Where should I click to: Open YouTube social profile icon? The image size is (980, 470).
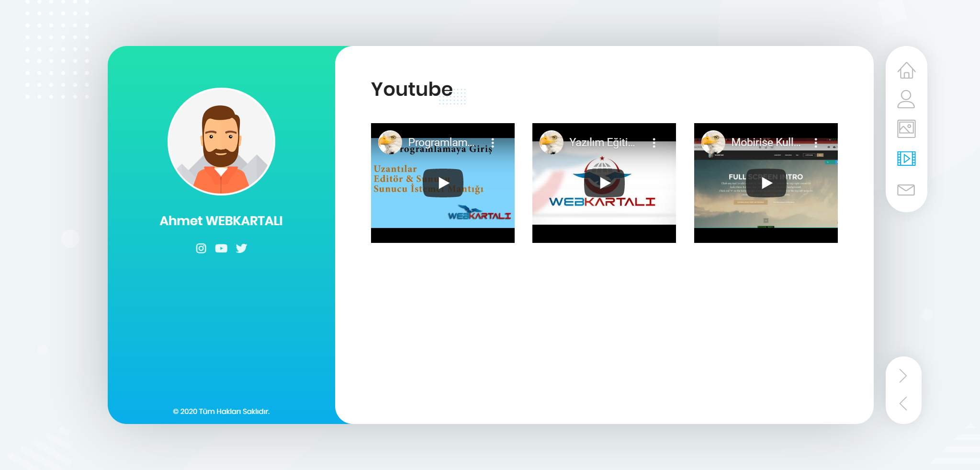221,248
